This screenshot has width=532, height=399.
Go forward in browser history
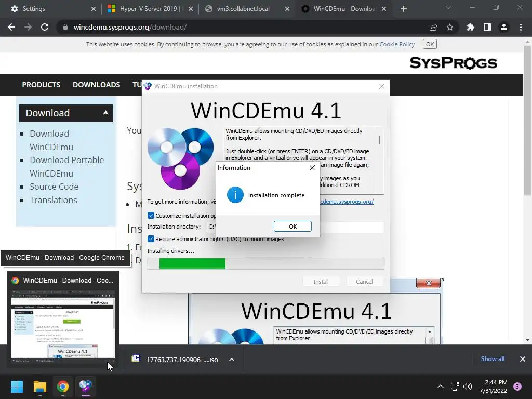coord(28,27)
